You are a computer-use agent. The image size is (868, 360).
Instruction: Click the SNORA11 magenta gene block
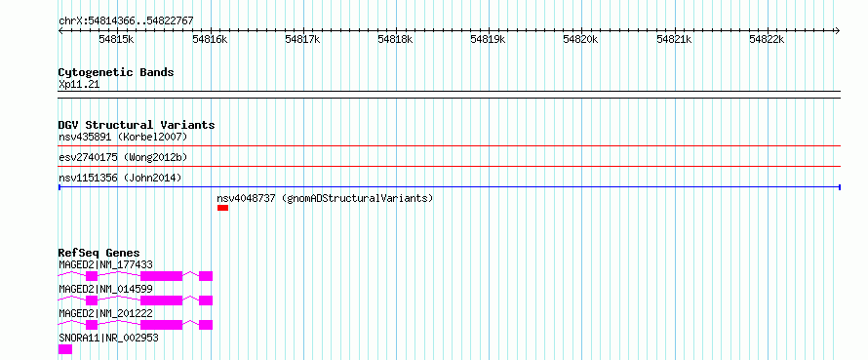[65, 349]
